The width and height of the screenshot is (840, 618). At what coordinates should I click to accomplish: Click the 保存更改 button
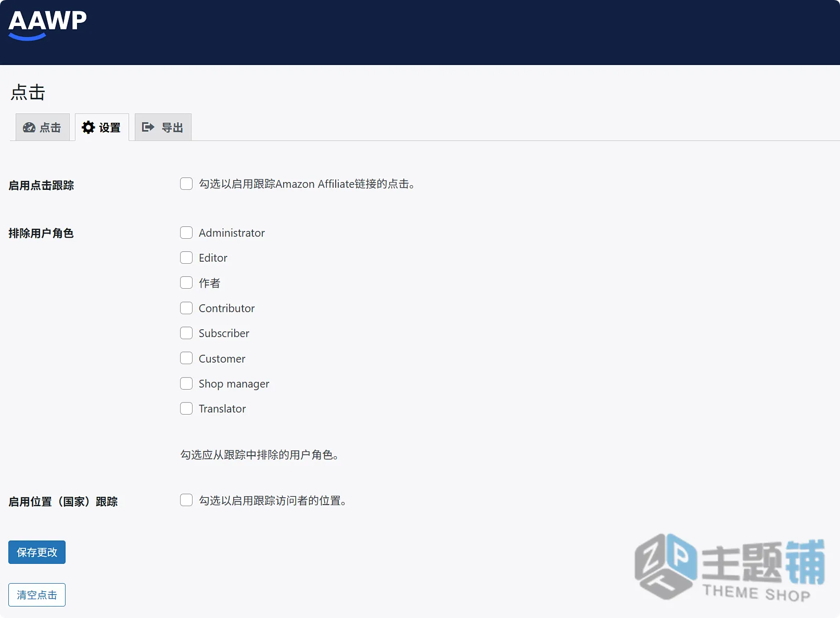click(x=37, y=552)
